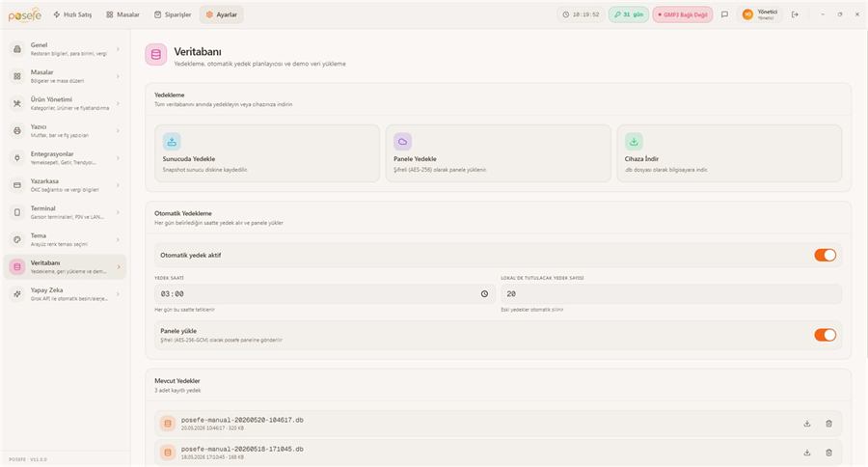Click the large Veritabanı page header icon
This screenshot has width=868, height=467.
pos(156,55)
